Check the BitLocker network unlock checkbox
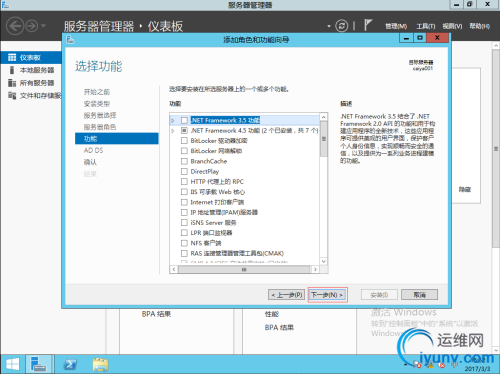Image resolution: width=500 pixels, height=374 pixels. coord(184,151)
